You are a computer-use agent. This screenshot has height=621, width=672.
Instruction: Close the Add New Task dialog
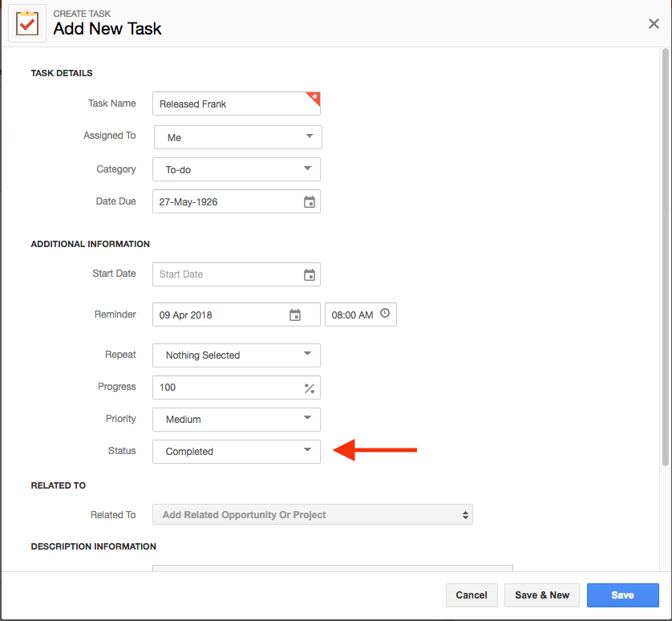click(654, 23)
